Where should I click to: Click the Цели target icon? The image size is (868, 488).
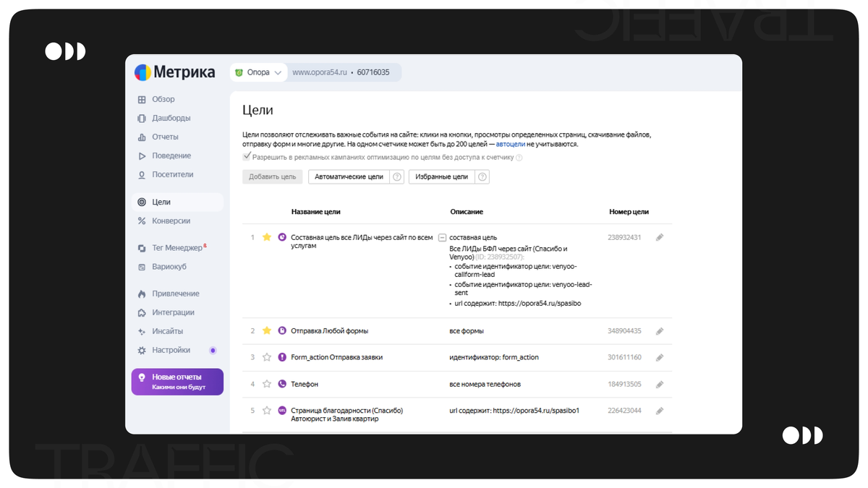pyautogui.click(x=142, y=202)
